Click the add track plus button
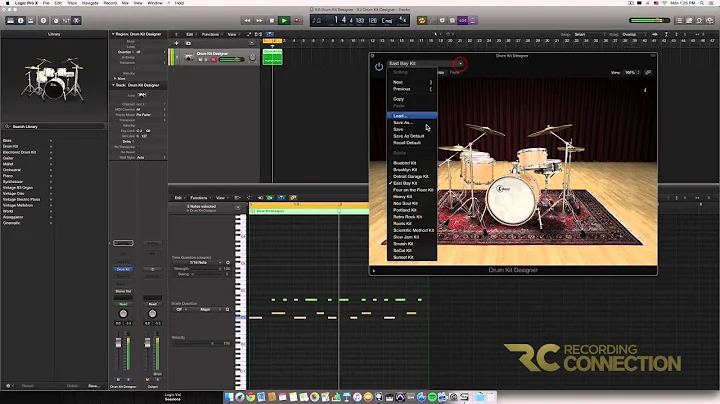 point(176,43)
